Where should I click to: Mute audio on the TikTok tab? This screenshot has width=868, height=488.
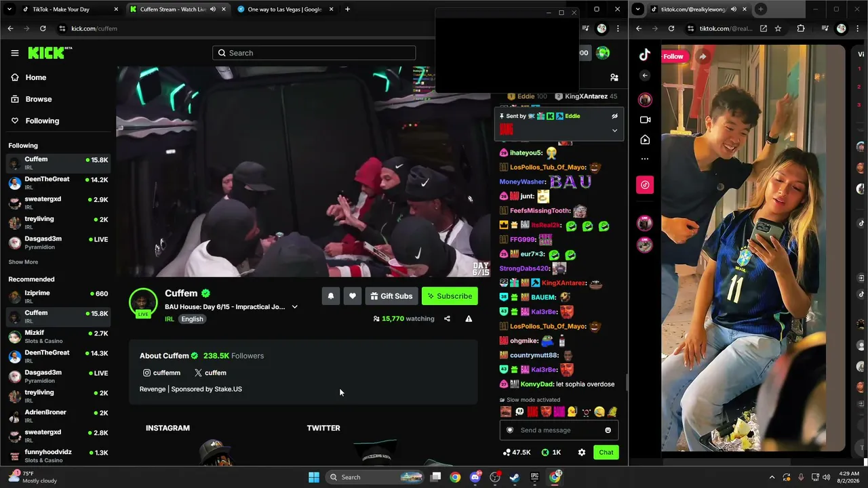(x=734, y=9)
